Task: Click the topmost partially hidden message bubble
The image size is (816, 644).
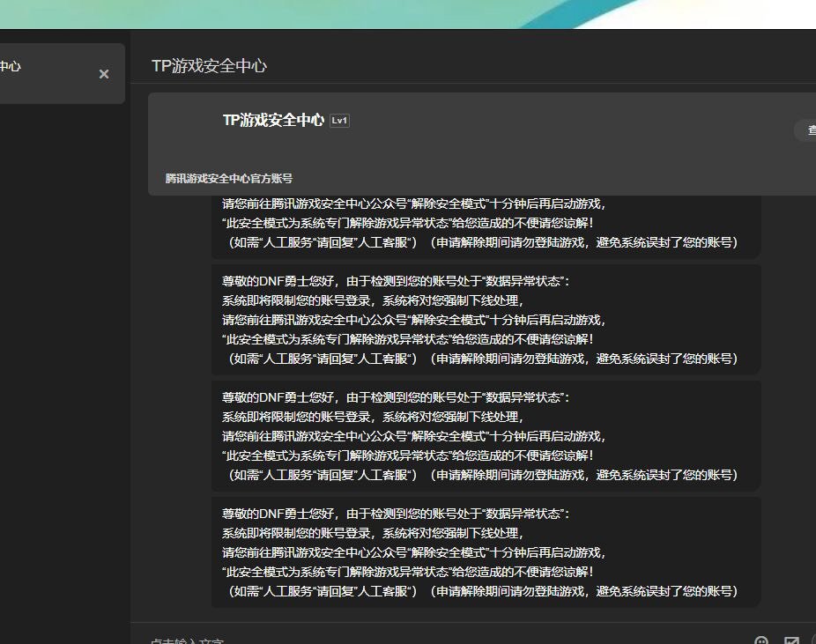Action: point(486,226)
